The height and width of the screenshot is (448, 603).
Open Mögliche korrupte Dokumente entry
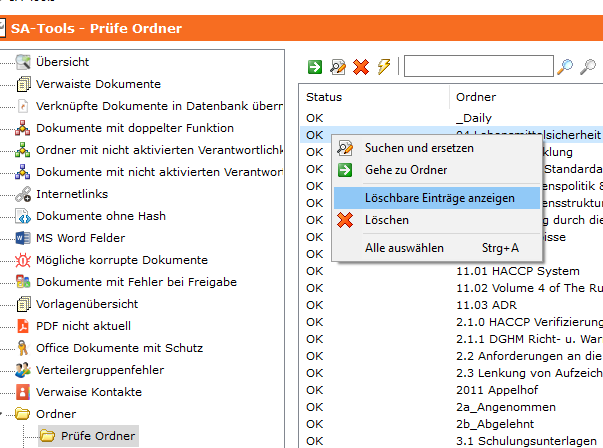point(122,260)
